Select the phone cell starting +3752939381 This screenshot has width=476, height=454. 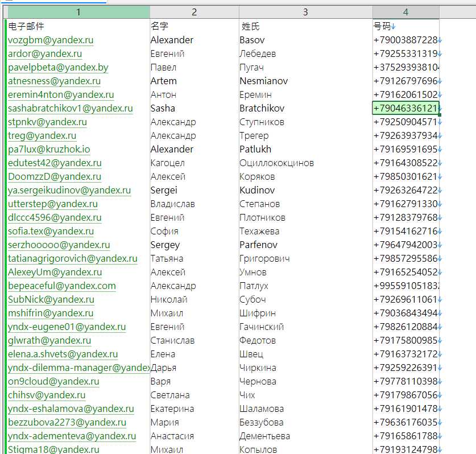click(405, 67)
